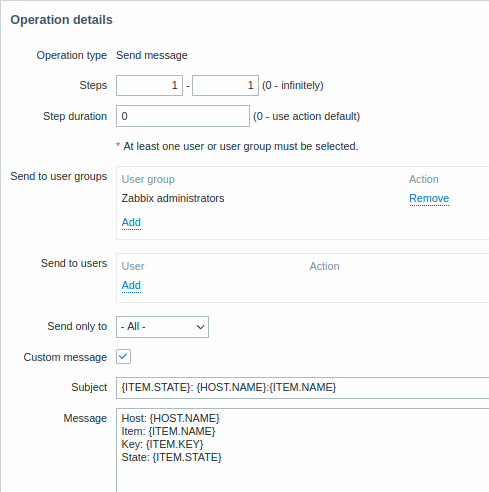Add a user under Send to users
Image resolution: width=489 pixels, height=492 pixels.
click(131, 285)
